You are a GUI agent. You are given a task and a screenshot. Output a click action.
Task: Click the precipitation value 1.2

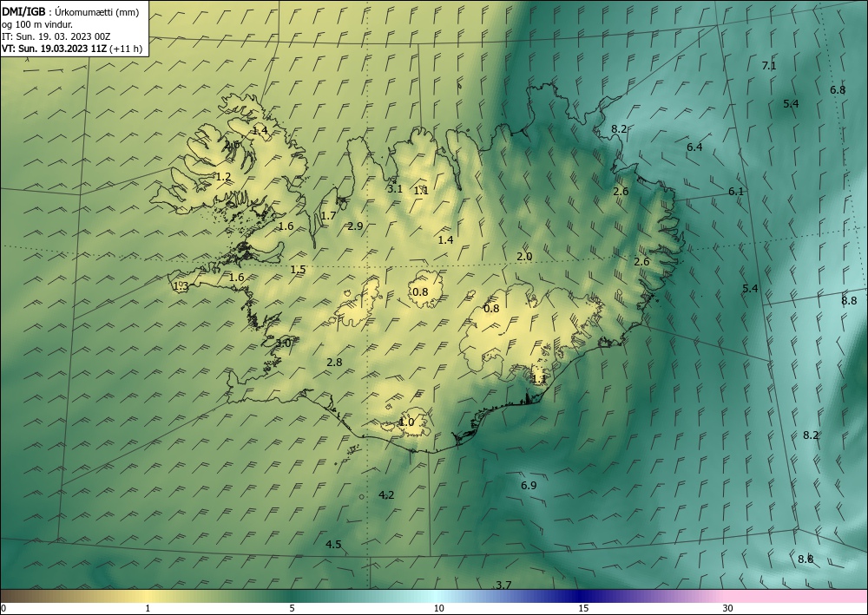click(223, 177)
